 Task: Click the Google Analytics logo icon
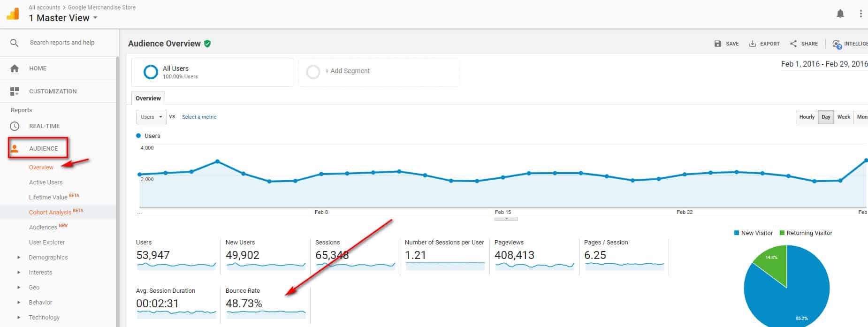click(x=13, y=13)
